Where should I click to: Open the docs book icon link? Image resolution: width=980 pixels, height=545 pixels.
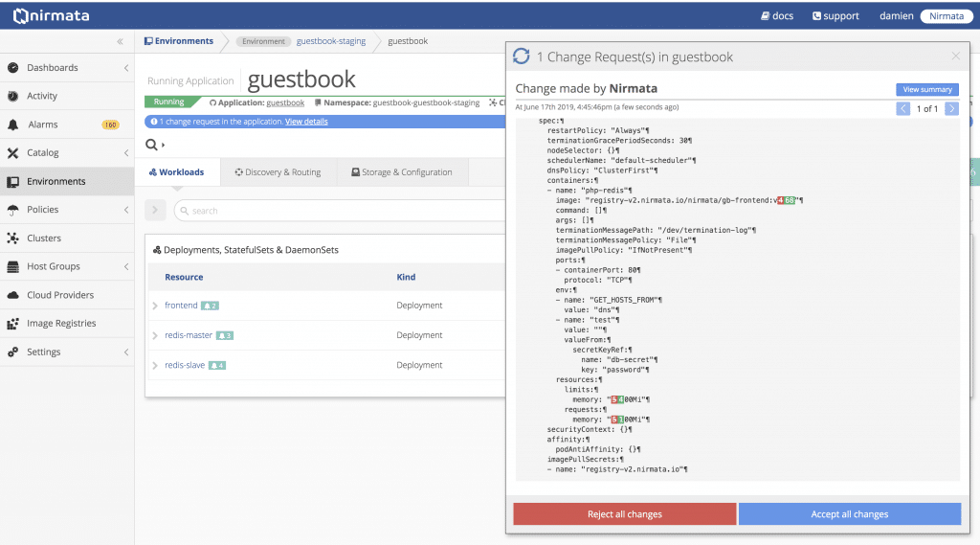(777, 15)
